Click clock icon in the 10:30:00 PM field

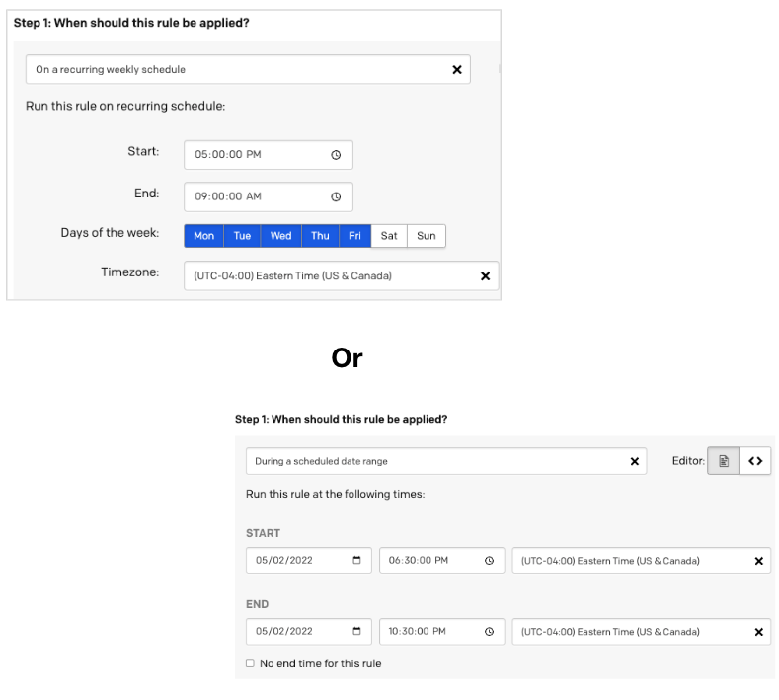[489, 632]
